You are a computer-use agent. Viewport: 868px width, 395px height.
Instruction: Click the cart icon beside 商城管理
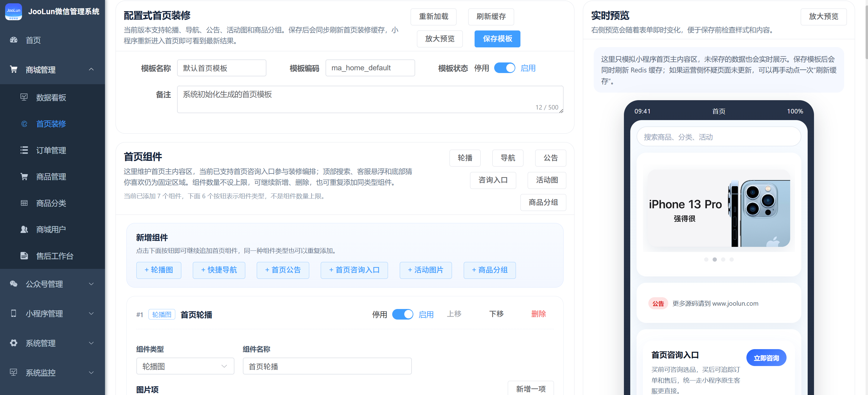pos(14,69)
